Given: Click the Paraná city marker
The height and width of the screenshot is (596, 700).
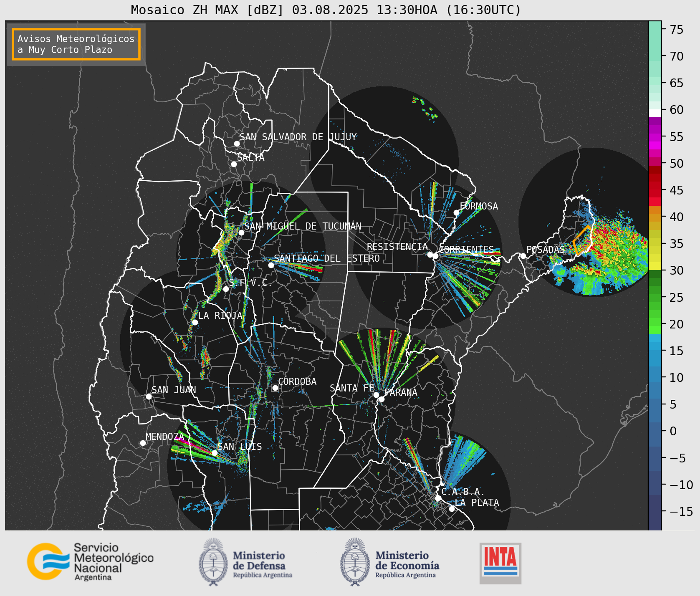Looking at the screenshot, I should [x=382, y=399].
